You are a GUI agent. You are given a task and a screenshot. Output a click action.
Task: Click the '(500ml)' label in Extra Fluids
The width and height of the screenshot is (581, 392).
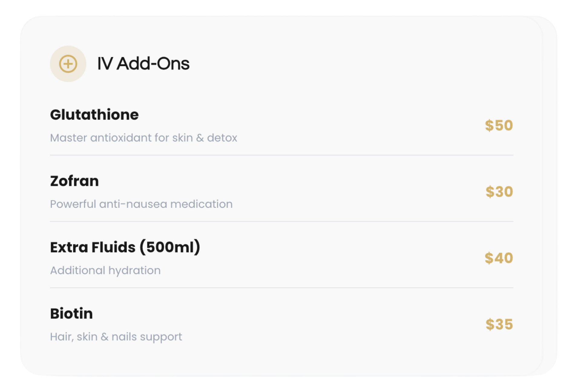click(x=170, y=247)
